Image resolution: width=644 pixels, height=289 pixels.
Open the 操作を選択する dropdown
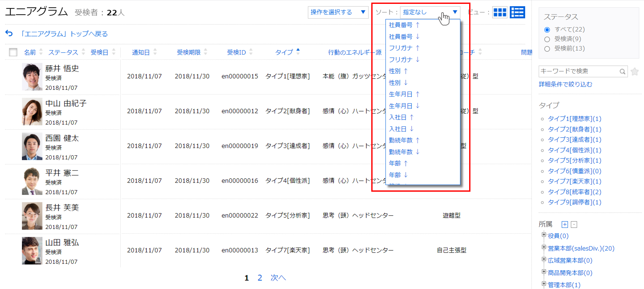point(338,12)
